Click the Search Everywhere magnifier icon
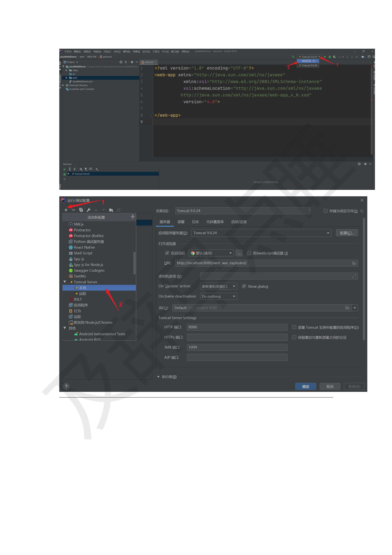This screenshot has height=555, width=392. (374, 57)
